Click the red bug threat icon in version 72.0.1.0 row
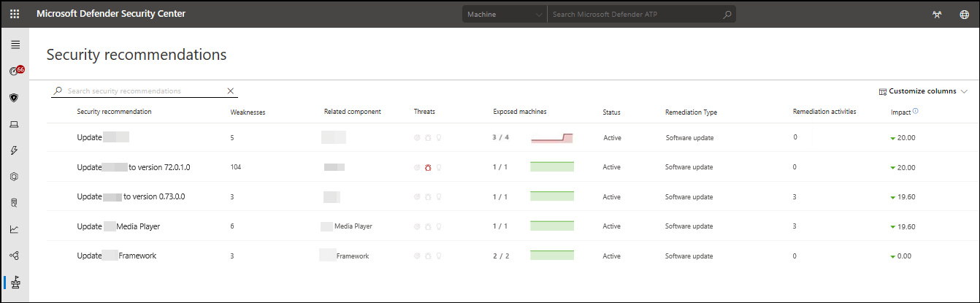Image resolution: width=980 pixels, height=303 pixels. (x=428, y=167)
